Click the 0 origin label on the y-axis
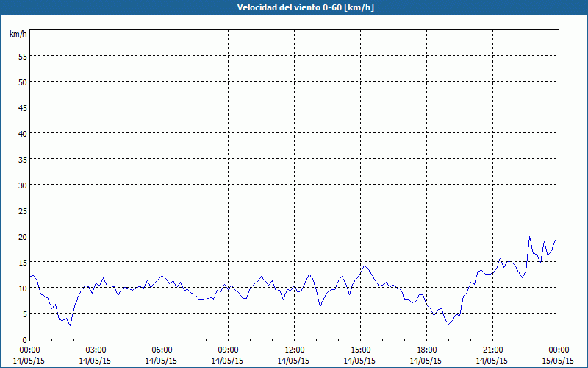The image size is (588, 368). pyautogui.click(x=24, y=339)
